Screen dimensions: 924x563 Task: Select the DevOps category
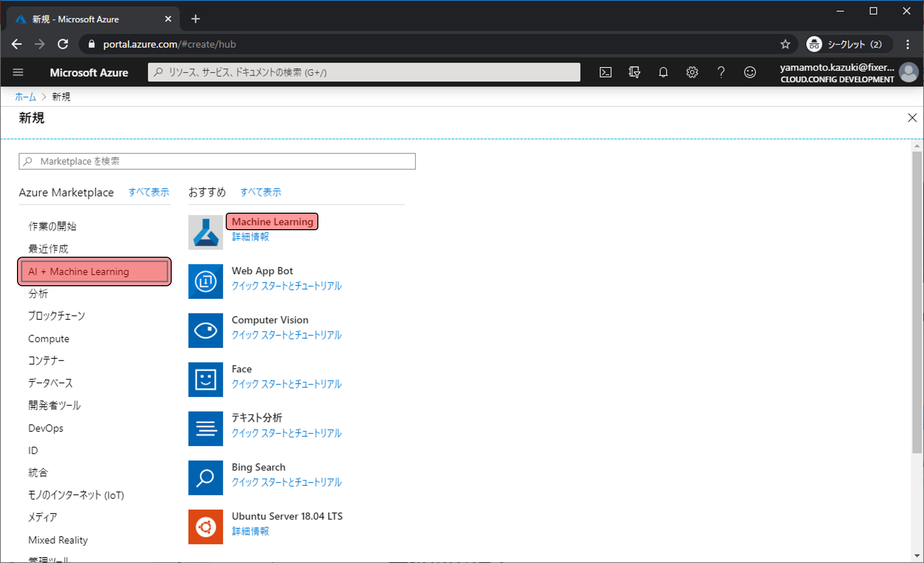(x=46, y=428)
